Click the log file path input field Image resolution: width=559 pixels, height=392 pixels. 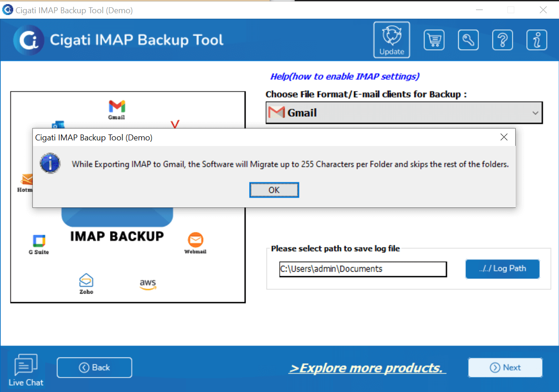click(x=363, y=269)
